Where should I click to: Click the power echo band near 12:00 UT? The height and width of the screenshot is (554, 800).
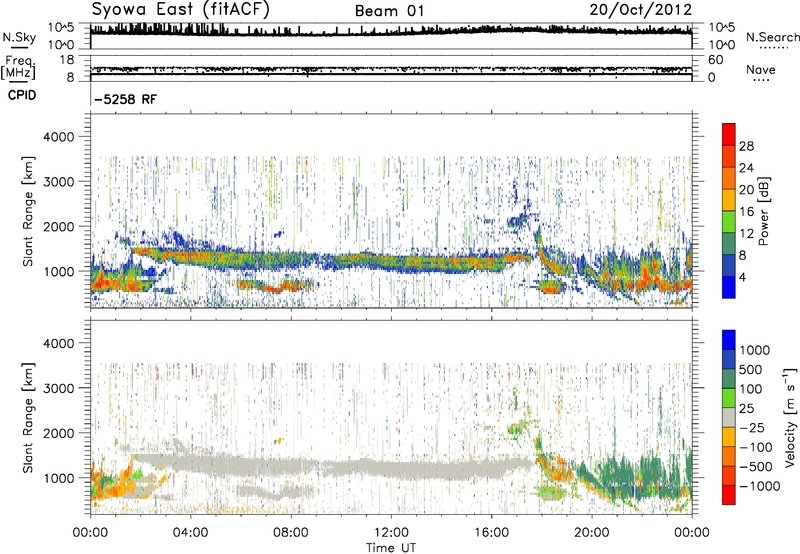coord(391,262)
